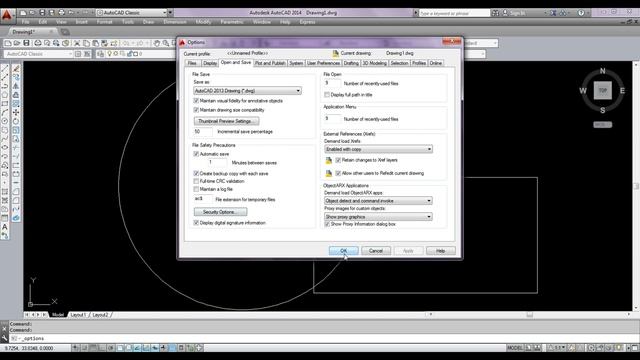This screenshot has width=640, height=360.
Task: Toggle Allow other users to Refedit drawing
Action: coord(338,173)
